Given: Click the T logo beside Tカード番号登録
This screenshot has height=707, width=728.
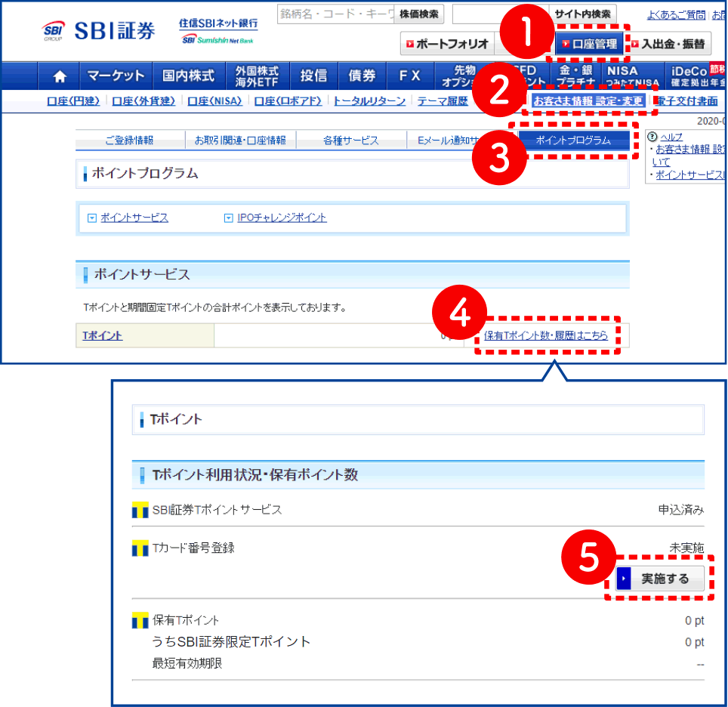Looking at the screenshot, I should [x=140, y=548].
